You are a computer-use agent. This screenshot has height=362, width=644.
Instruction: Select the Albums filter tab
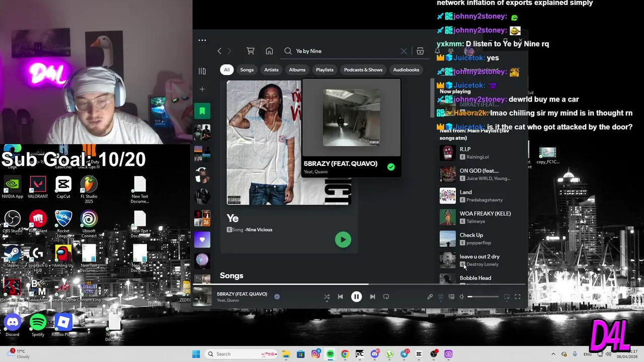click(x=297, y=70)
